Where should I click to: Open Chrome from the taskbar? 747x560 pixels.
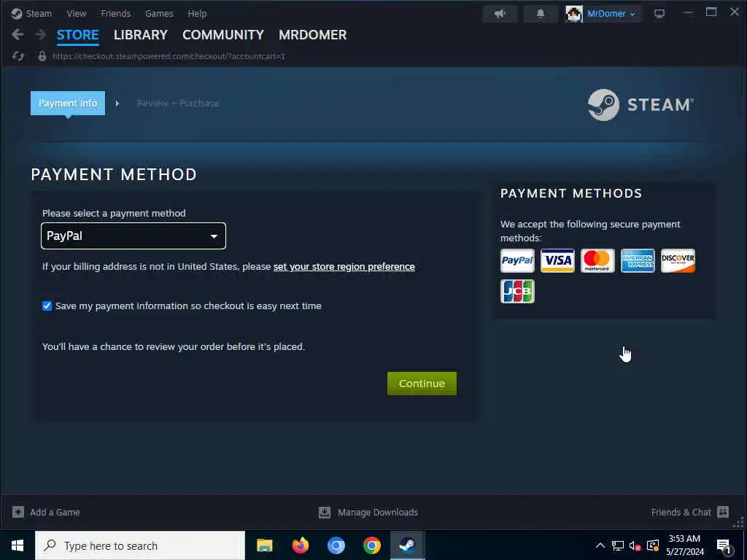click(371, 545)
